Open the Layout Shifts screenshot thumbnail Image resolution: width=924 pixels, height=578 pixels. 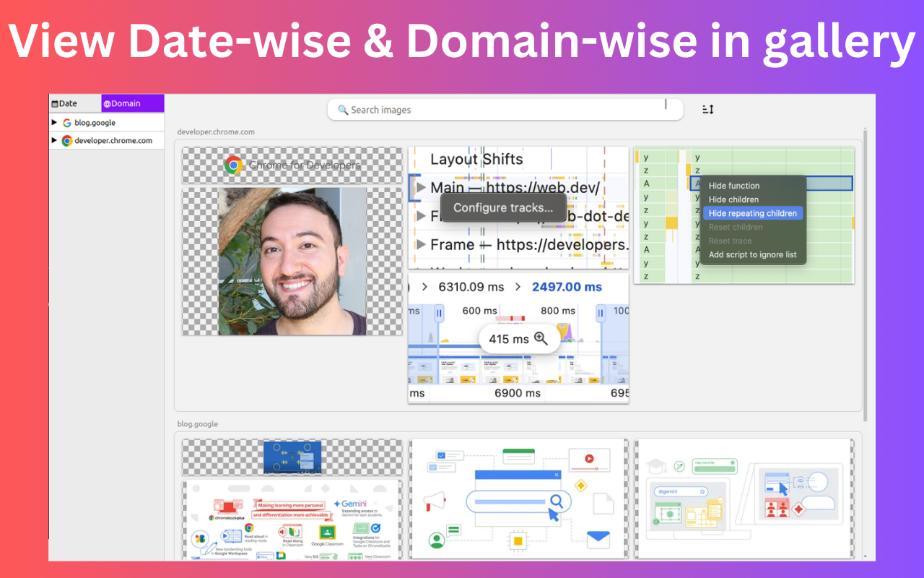click(x=518, y=208)
